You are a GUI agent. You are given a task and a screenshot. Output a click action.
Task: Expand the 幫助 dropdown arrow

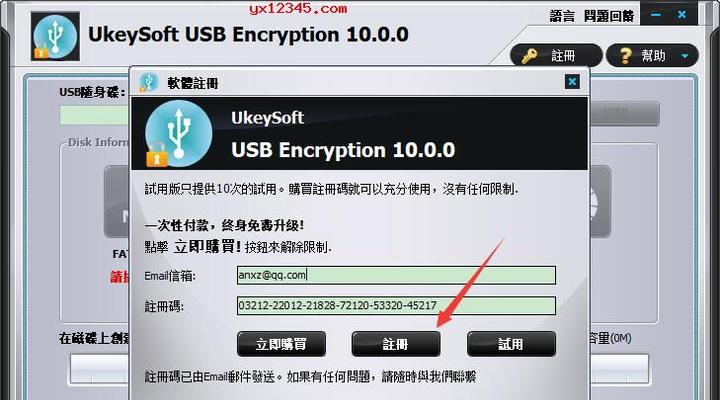click(x=685, y=56)
